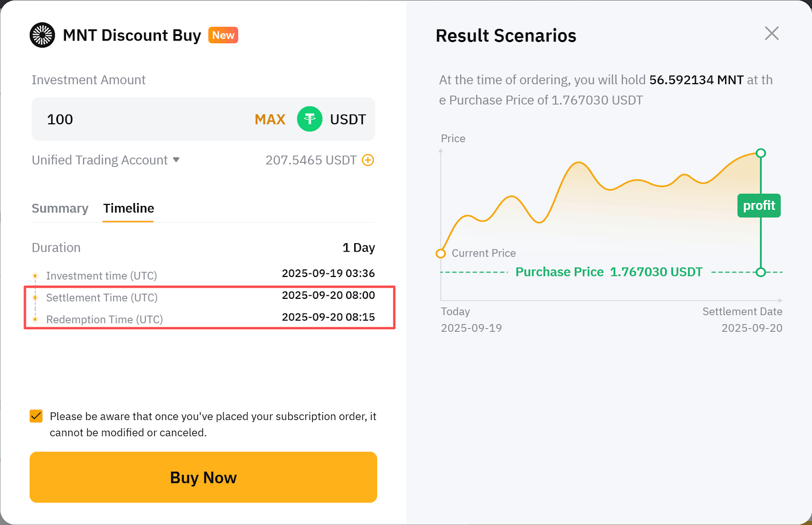Viewport: 812px width, 525px height.
Task: Click the MNT token logo icon
Action: click(x=42, y=35)
